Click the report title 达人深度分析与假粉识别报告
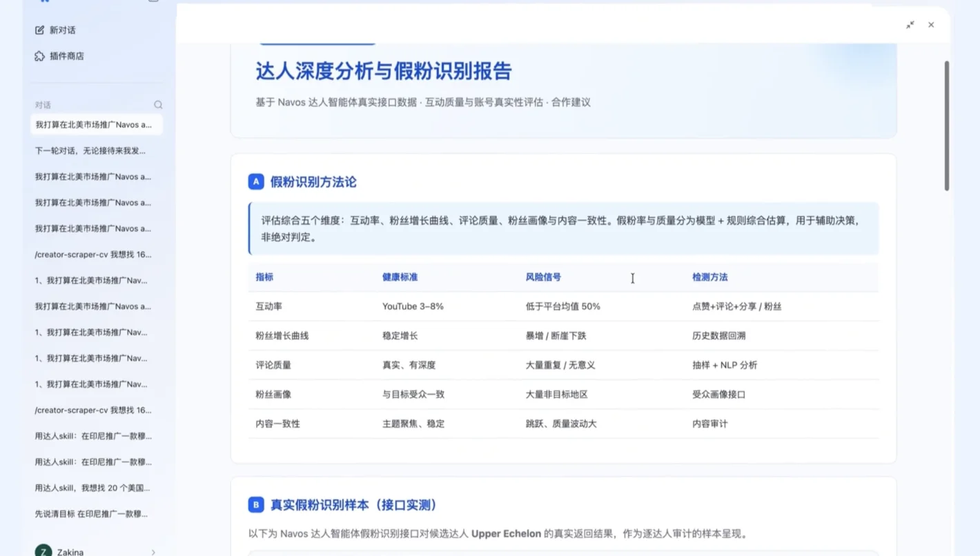 (x=384, y=72)
